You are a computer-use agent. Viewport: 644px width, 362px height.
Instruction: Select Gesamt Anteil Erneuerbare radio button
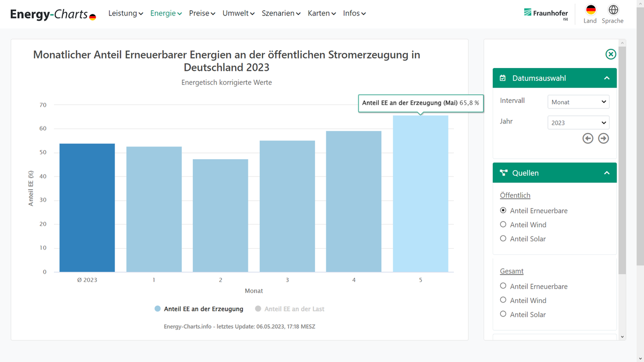click(x=503, y=286)
